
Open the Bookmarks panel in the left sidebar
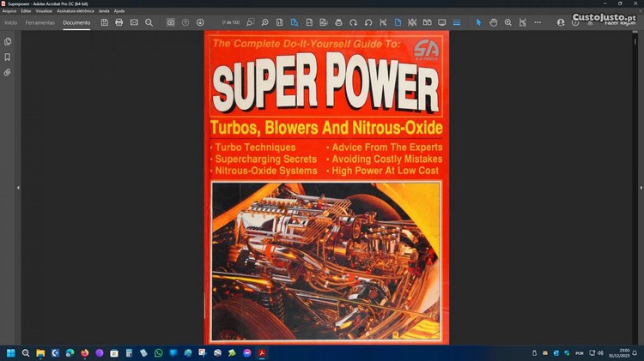(x=8, y=57)
